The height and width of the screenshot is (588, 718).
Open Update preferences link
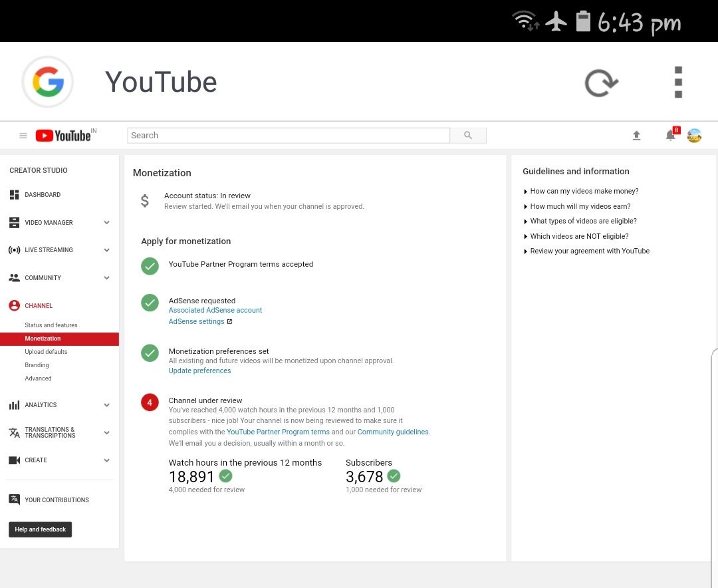(199, 370)
